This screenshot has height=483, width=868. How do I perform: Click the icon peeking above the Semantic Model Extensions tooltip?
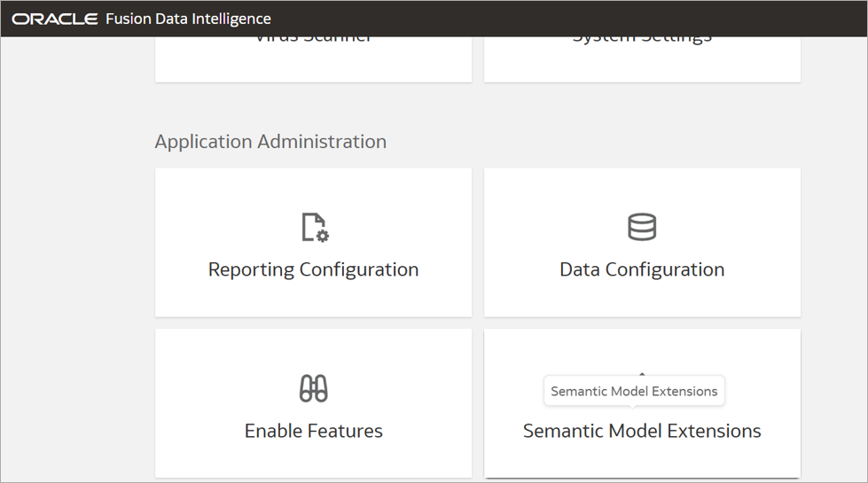click(642, 374)
